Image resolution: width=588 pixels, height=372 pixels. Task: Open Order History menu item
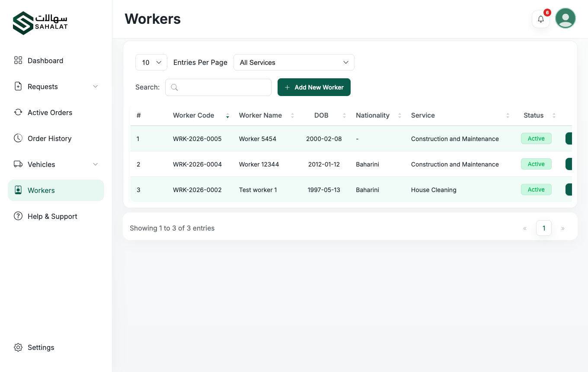(56, 138)
